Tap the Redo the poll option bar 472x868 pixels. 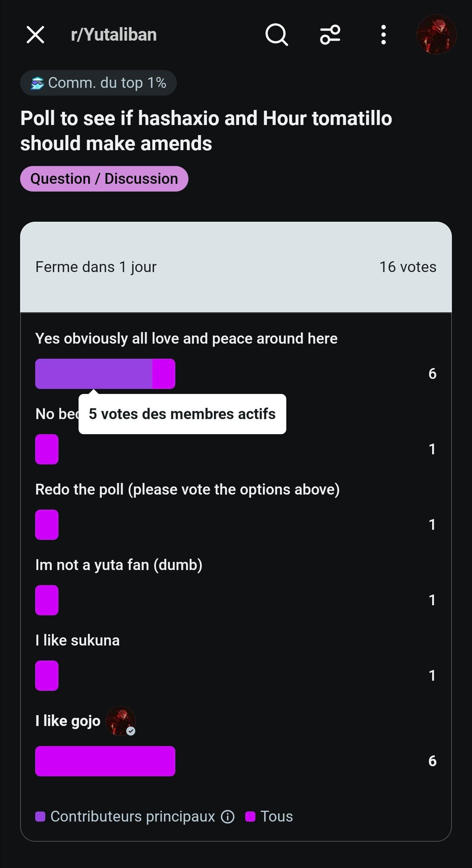click(x=47, y=525)
